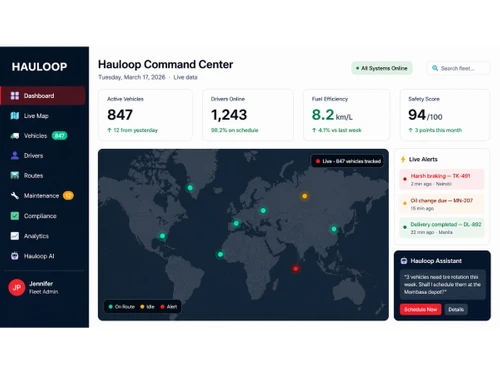The width and height of the screenshot is (500, 375).
Task: Click the Dashboard grid icon
Action: coord(15,96)
